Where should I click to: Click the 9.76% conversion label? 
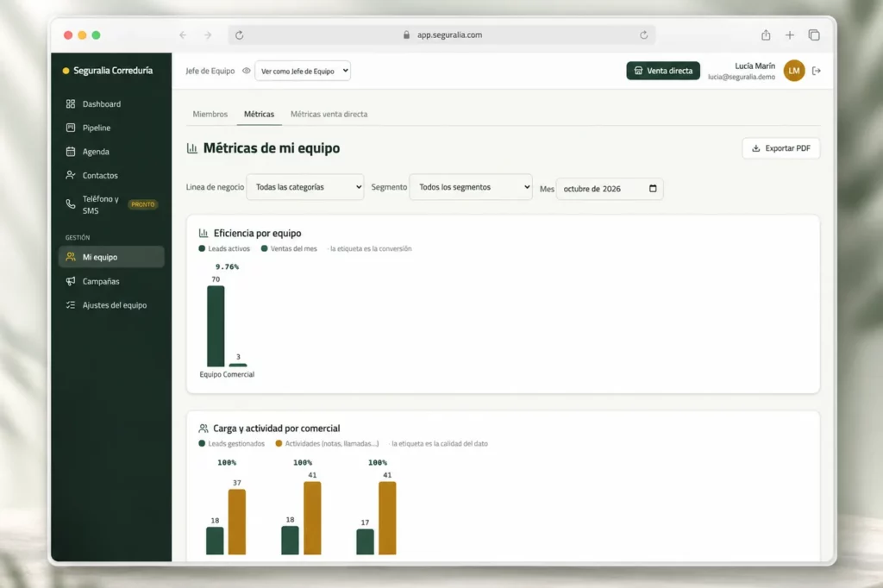point(227,266)
